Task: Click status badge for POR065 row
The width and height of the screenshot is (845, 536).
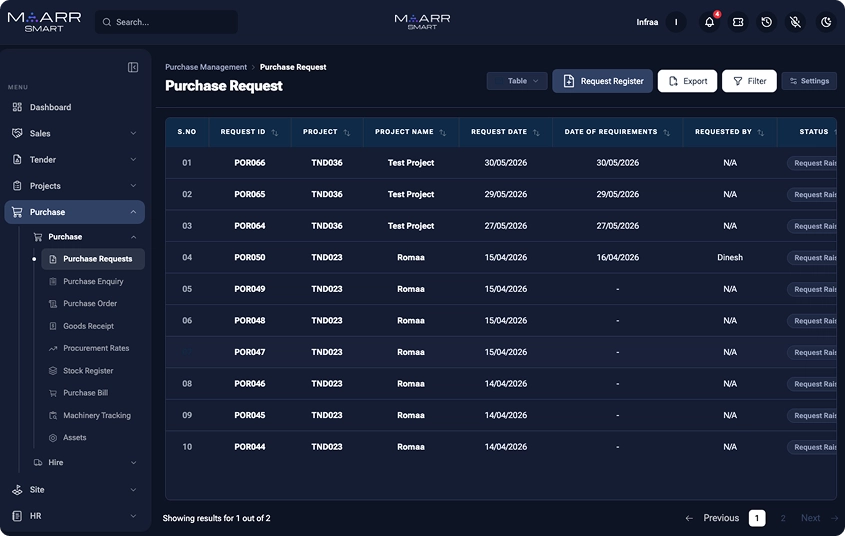Action: (x=812, y=194)
